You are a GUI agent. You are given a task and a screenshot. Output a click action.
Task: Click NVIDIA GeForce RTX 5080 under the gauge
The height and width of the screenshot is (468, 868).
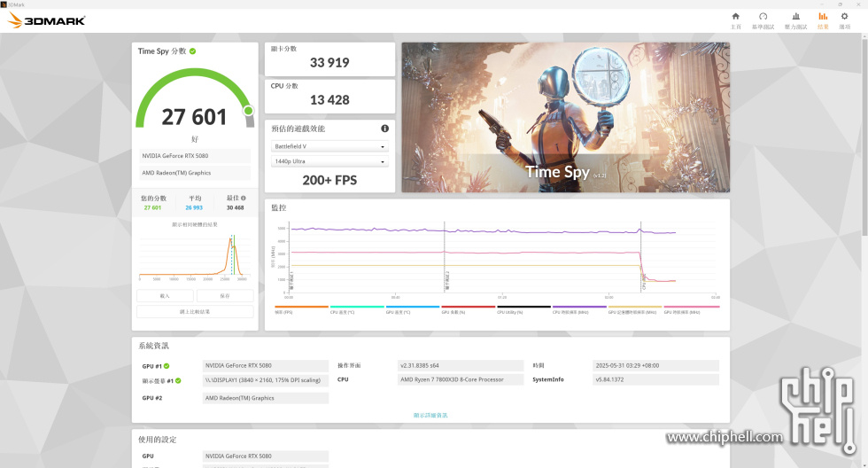tap(195, 156)
